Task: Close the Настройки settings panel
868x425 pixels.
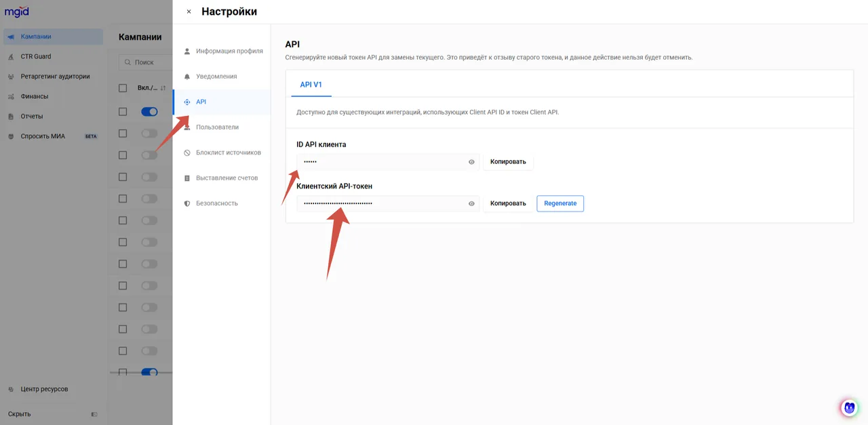Action: (189, 12)
